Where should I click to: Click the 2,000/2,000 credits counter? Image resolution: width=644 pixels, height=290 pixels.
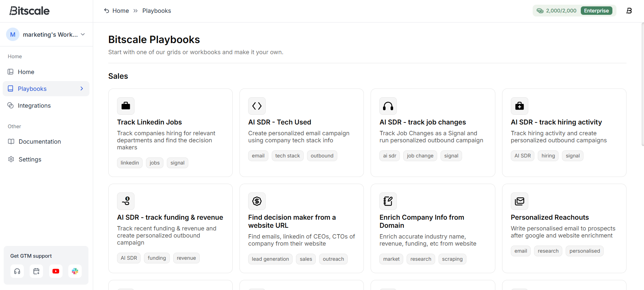coord(561,11)
